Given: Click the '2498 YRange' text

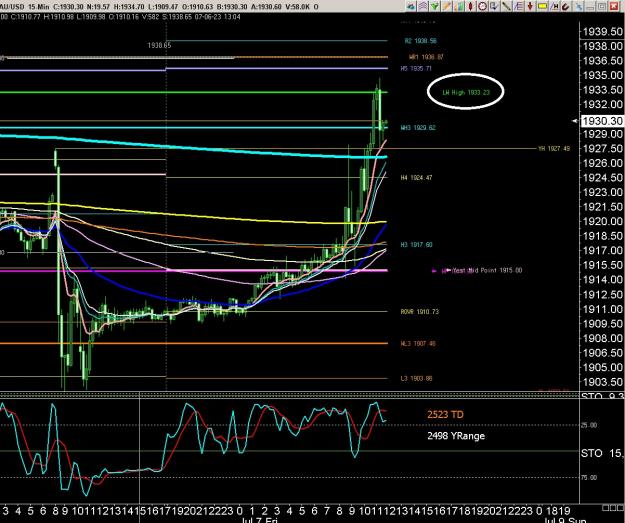Looking at the screenshot, I should 456,436.
